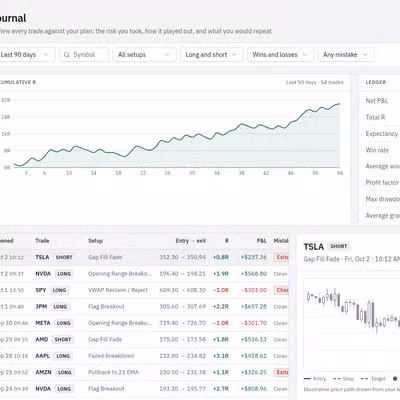Screen dimensions: 400x400
Task: Sort by the Entry → exit column header
Action: point(191,241)
